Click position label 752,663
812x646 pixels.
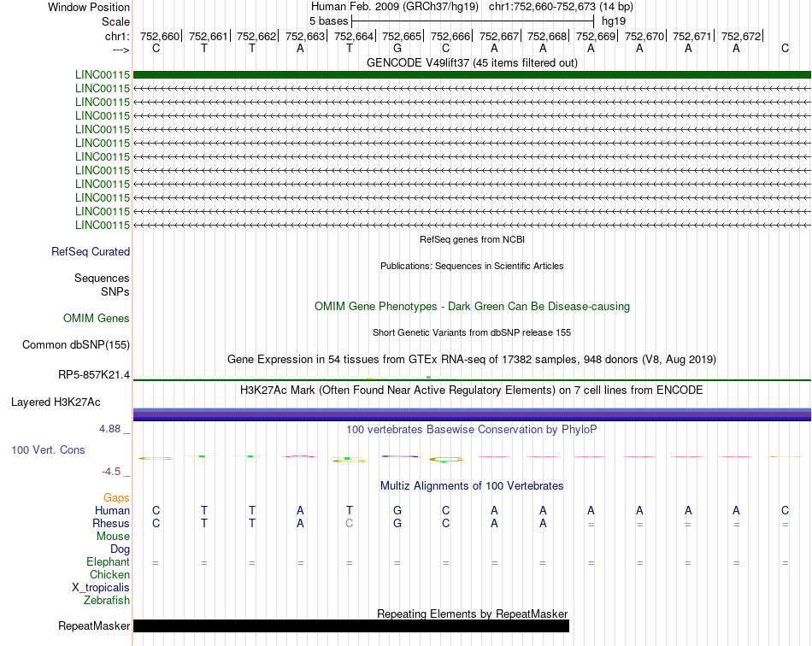(305, 36)
